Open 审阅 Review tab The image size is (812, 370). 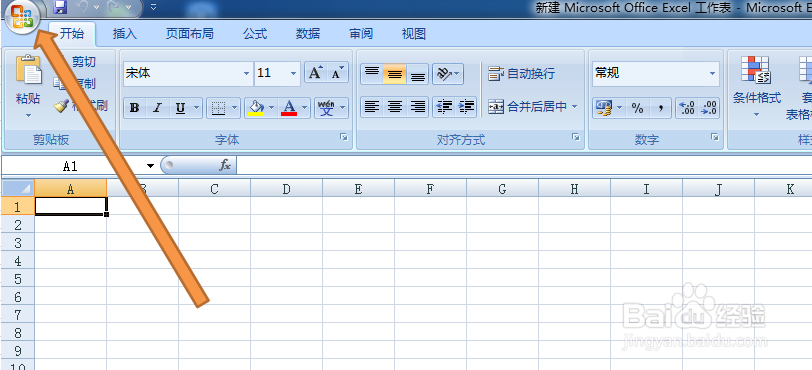[x=361, y=34]
